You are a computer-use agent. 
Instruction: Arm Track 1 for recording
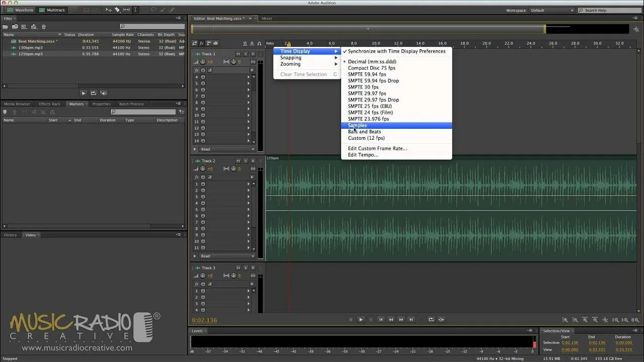253,54
